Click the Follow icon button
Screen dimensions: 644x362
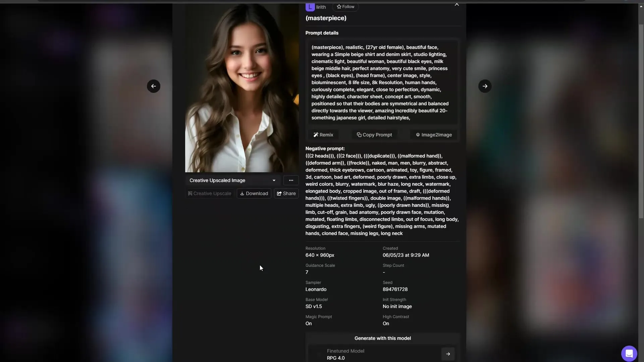pyautogui.click(x=345, y=7)
